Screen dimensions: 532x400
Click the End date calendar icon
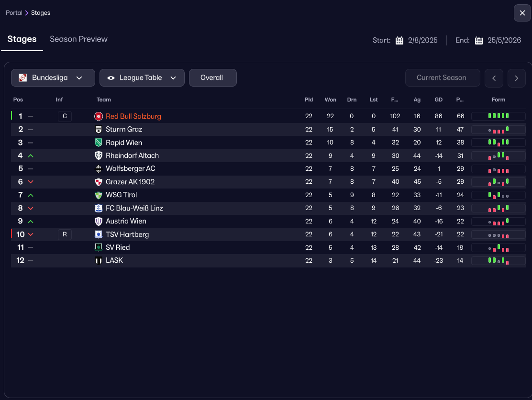point(479,41)
